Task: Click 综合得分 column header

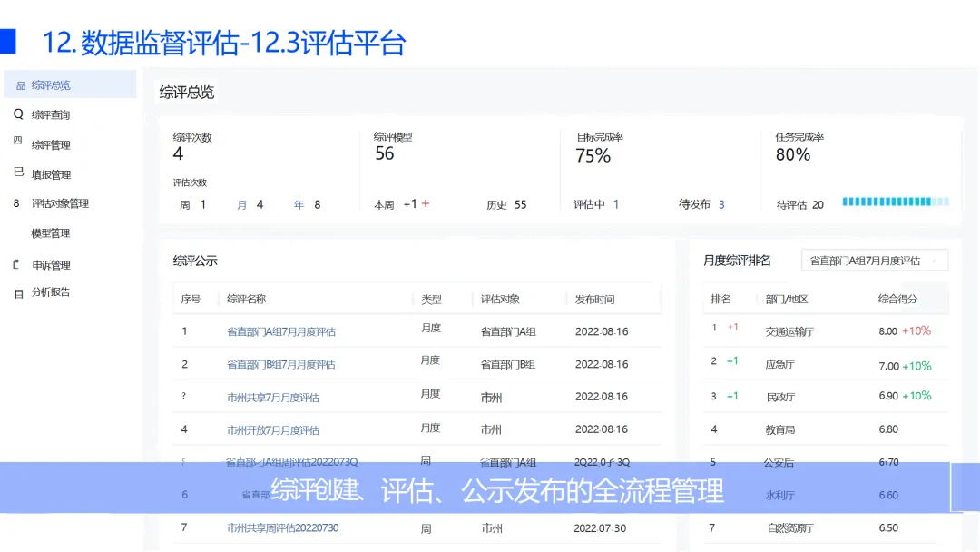Action: [x=897, y=300]
